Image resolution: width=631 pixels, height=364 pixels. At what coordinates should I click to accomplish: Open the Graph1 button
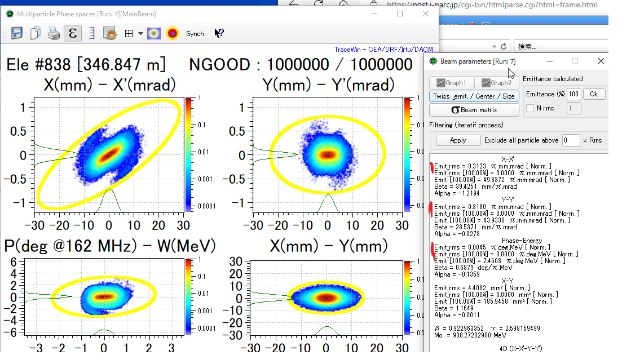coord(451,83)
